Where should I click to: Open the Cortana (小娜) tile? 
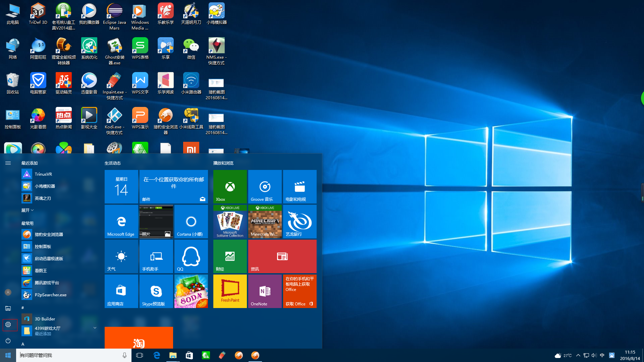(x=191, y=221)
